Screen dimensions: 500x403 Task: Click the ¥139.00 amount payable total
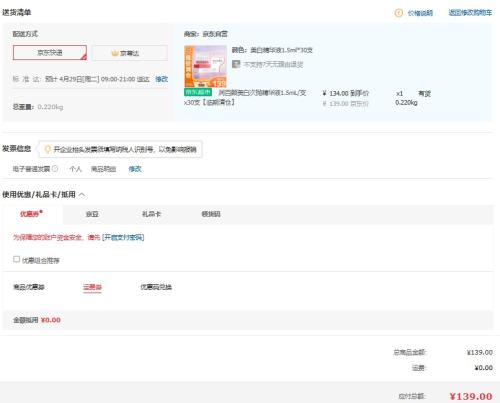click(471, 396)
